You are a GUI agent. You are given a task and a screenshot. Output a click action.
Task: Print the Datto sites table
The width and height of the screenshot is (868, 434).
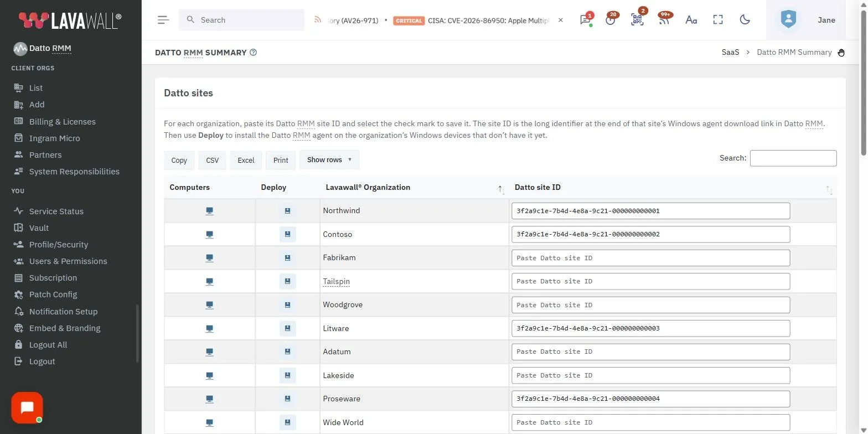click(x=281, y=160)
